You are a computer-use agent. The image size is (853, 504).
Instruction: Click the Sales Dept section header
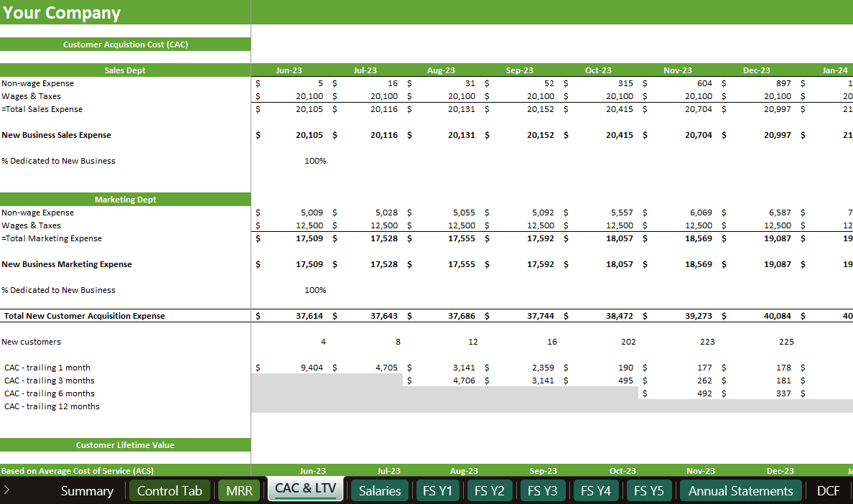click(x=125, y=70)
